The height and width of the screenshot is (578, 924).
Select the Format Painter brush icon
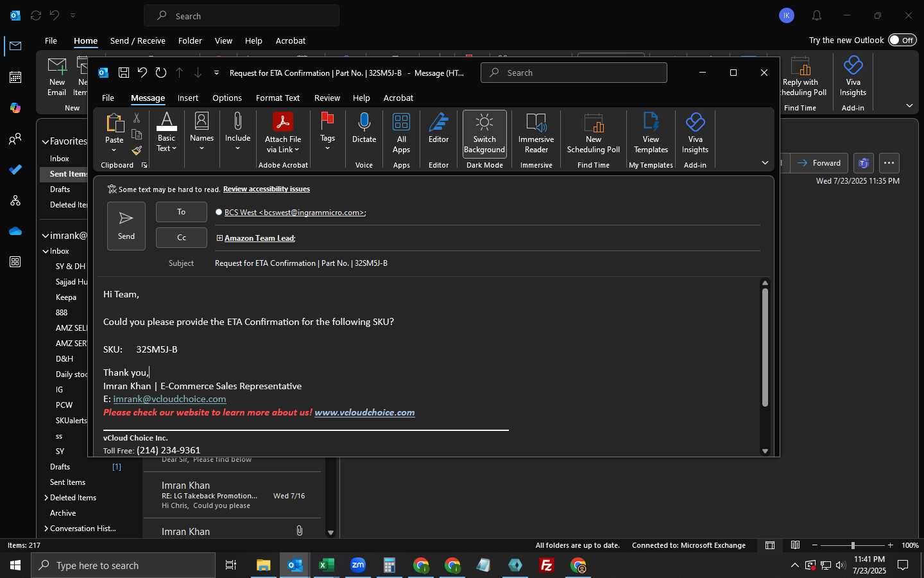click(137, 150)
